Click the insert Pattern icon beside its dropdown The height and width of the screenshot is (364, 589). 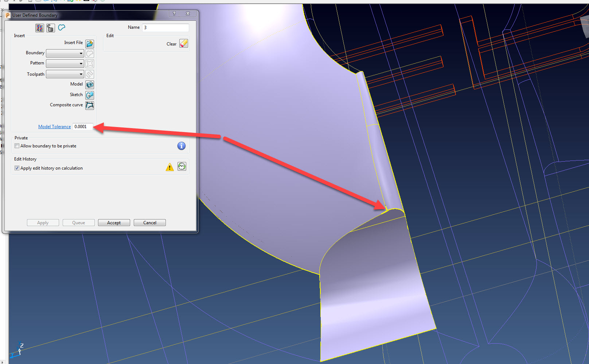pos(89,64)
